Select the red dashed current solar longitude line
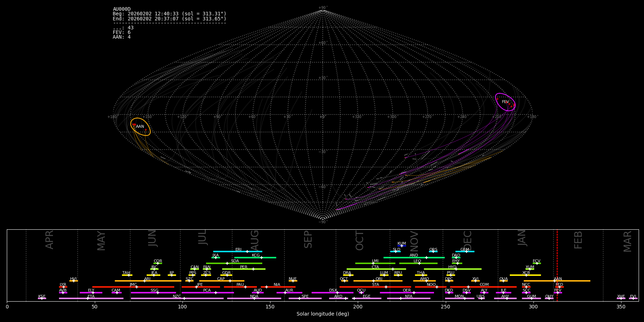644x322 pixels. tap(557, 265)
